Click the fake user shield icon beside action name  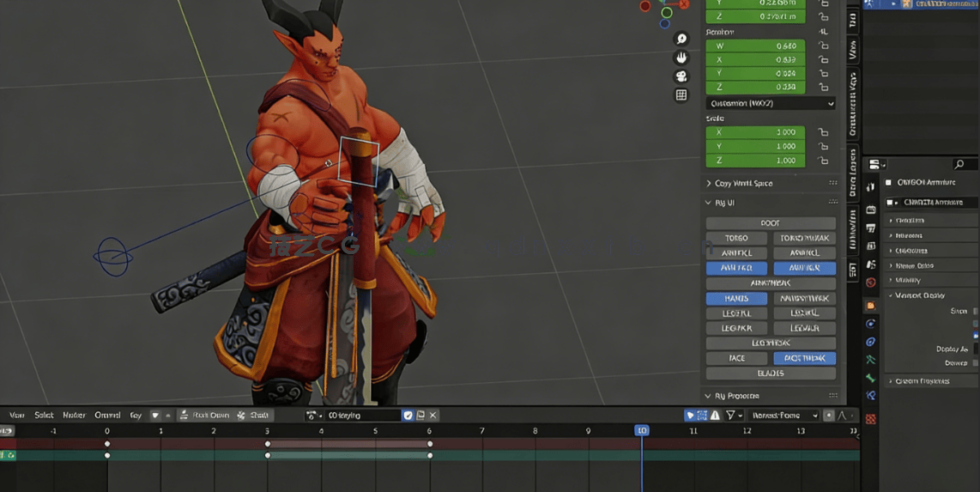[408, 415]
